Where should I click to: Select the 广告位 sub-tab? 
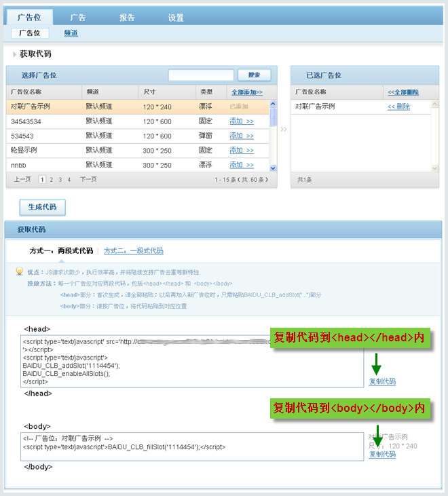pyautogui.click(x=30, y=33)
